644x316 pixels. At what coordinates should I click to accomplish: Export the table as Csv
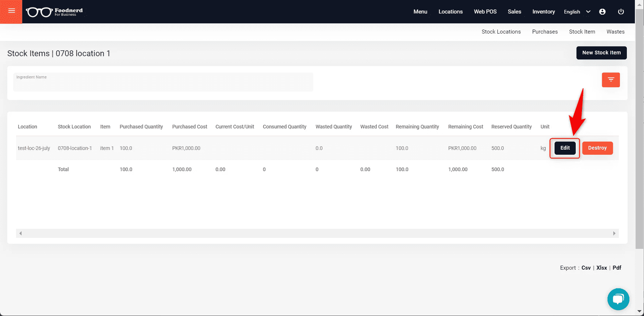[586, 268]
